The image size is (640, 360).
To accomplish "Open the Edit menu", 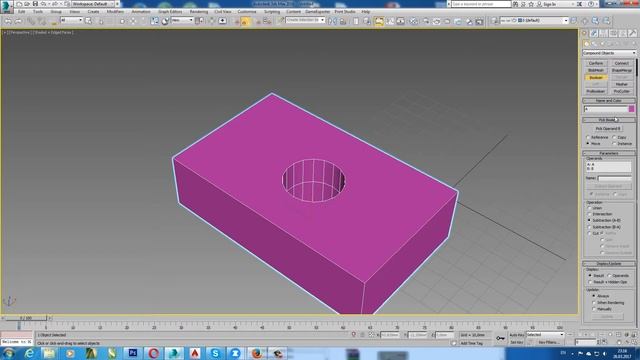I will click(22, 12).
